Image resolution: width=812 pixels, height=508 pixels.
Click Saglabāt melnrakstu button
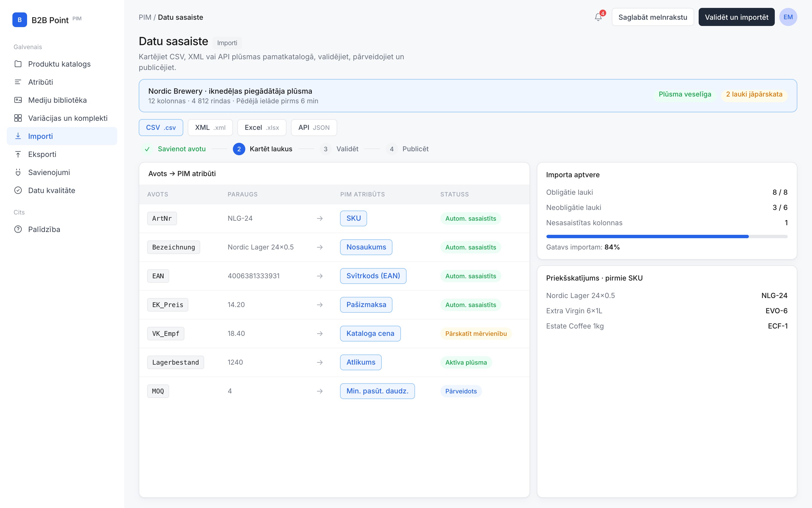[x=653, y=17]
